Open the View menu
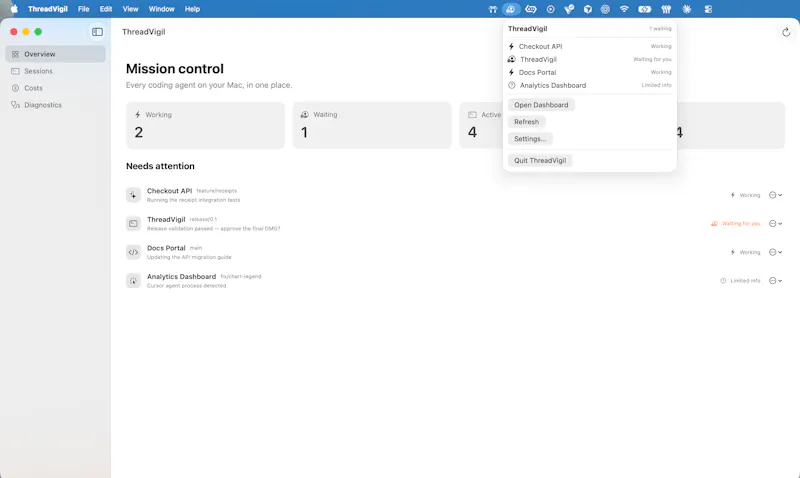 pyautogui.click(x=130, y=9)
